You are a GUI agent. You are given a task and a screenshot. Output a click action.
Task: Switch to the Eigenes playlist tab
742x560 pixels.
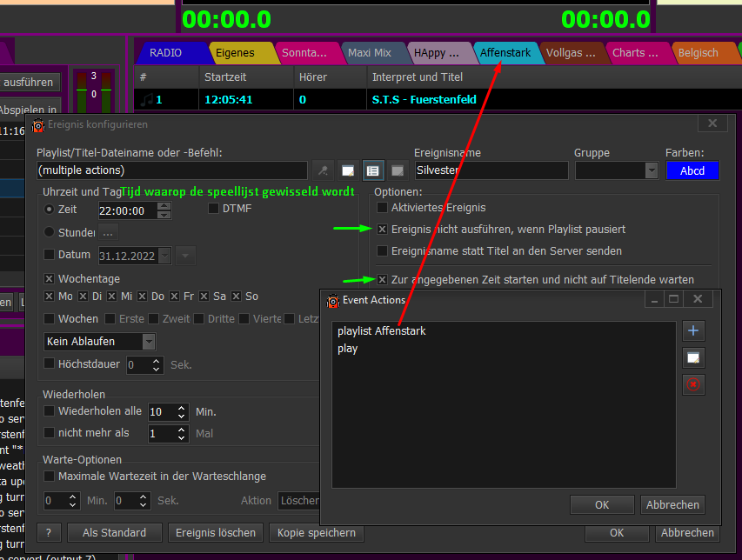pyautogui.click(x=235, y=53)
